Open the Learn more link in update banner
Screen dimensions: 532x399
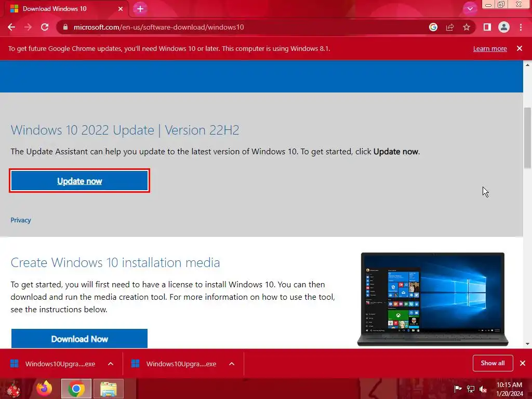(490, 48)
